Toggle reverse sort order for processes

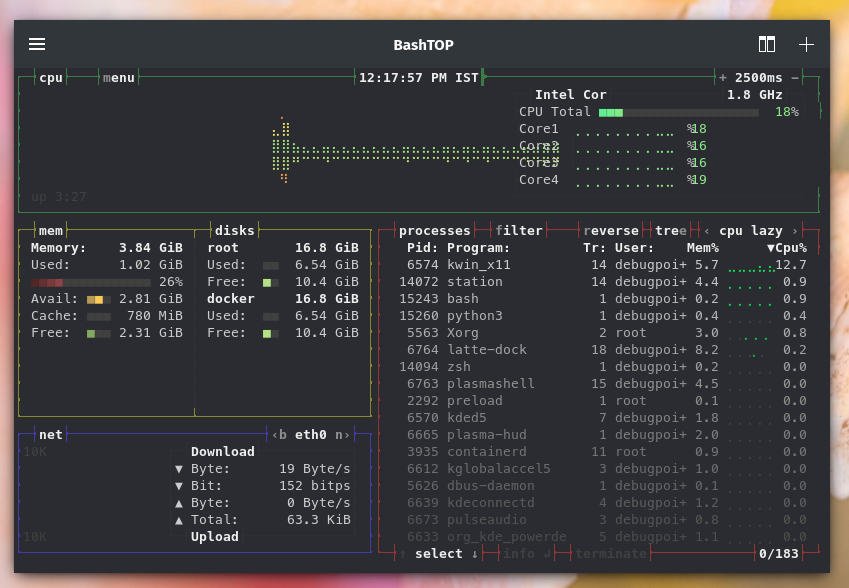(x=611, y=230)
